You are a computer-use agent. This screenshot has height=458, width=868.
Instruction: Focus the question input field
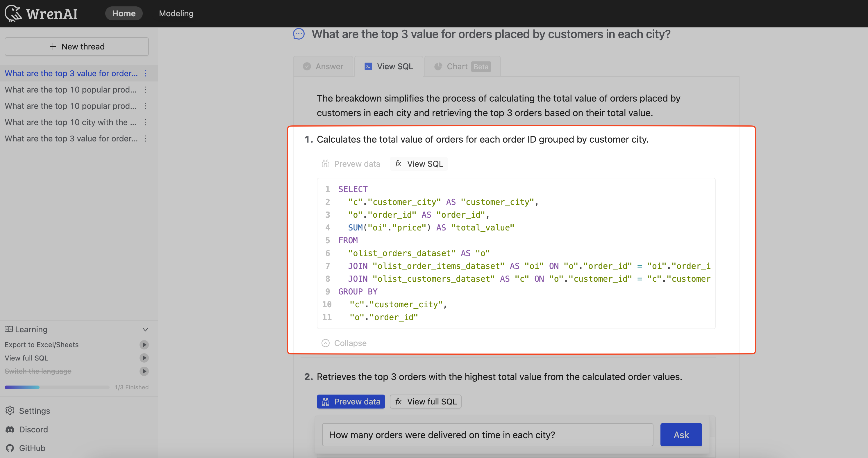pyautogui.click(x=487, y=435)
